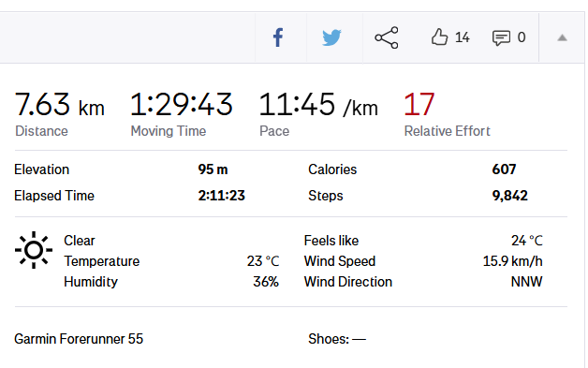Image resolution: width=588 pixels, height=368 pixels.
Task: Share activity on Facebook
Action: [278, 37]
